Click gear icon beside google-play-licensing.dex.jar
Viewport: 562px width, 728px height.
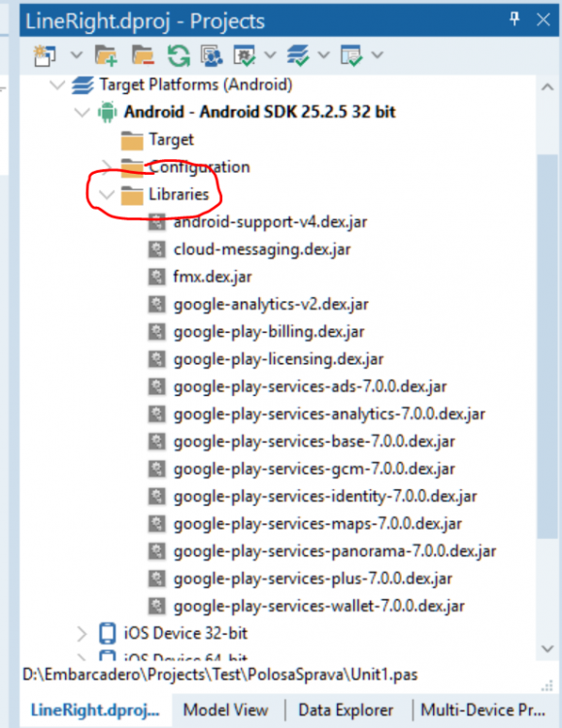pyautogui.click(x=156, y=359)
